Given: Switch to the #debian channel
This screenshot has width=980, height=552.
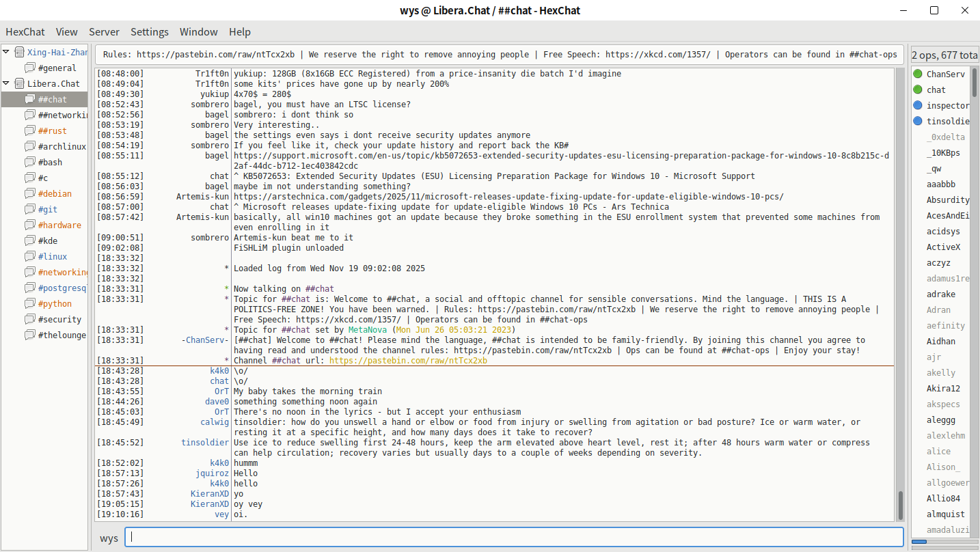Looking at the screenshot, I should 55,193.
